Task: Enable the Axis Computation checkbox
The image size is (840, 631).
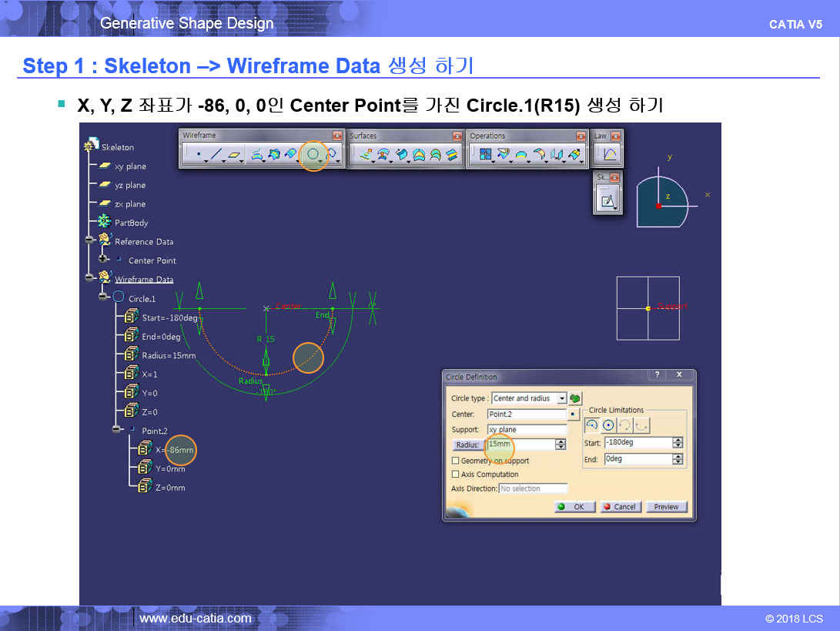Action: 455,475
